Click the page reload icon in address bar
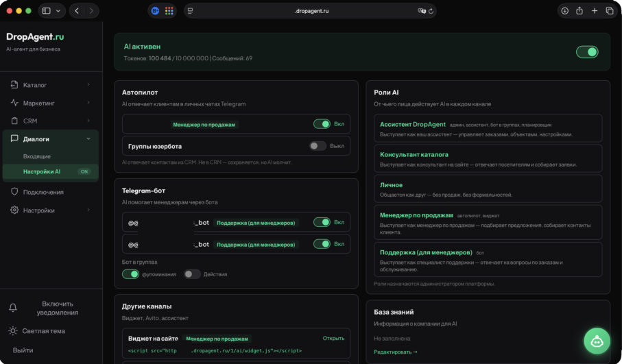This screenshot has height=364, width=622. pos(431,11)
